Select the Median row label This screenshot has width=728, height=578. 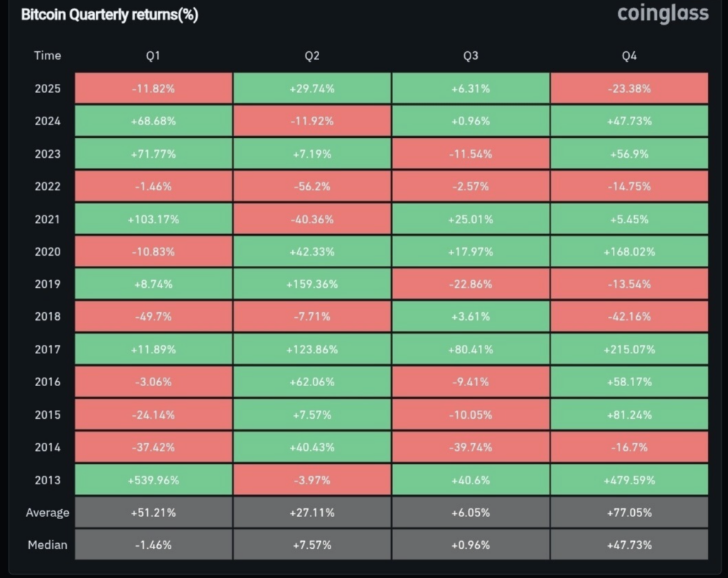pos(48,545)
